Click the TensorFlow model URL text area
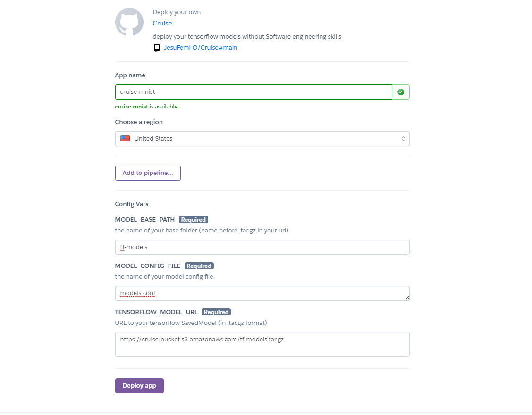This screenshot has height=415, width=532. click(262, 344)
